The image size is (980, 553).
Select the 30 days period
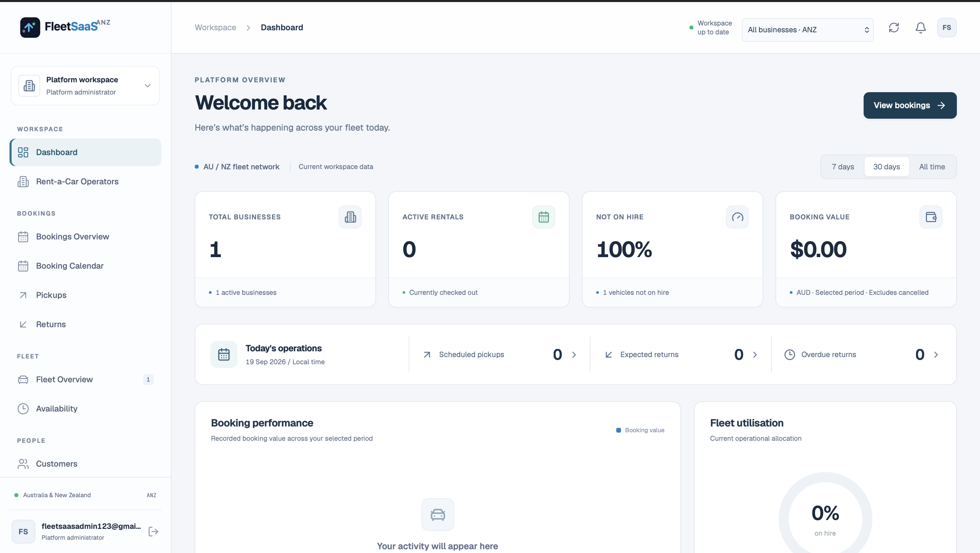pyautogui.click(x=886, y=167)
